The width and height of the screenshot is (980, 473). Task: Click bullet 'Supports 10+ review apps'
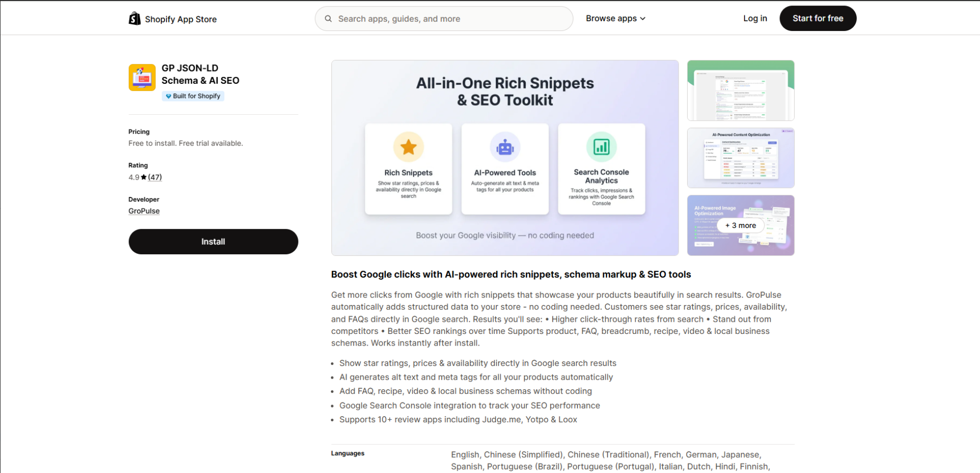(458, 420)
